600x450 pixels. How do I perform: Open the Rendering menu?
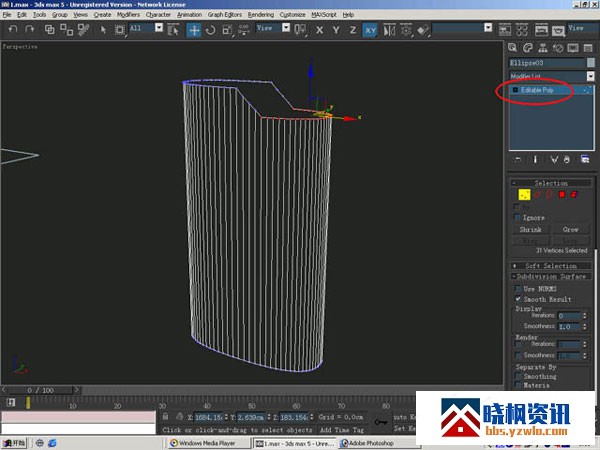pyautogui.click(x=261, y=15)
